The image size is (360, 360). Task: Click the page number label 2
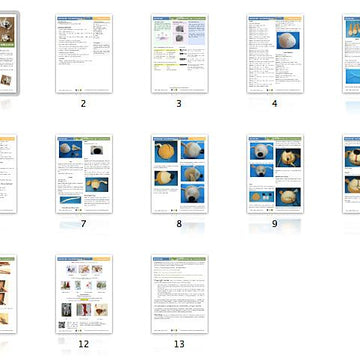click(83, 104)
